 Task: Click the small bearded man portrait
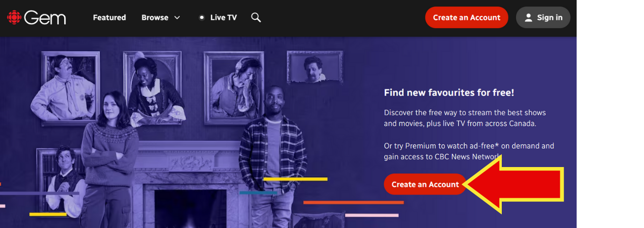pyautogui.click(x=315, y=68)
